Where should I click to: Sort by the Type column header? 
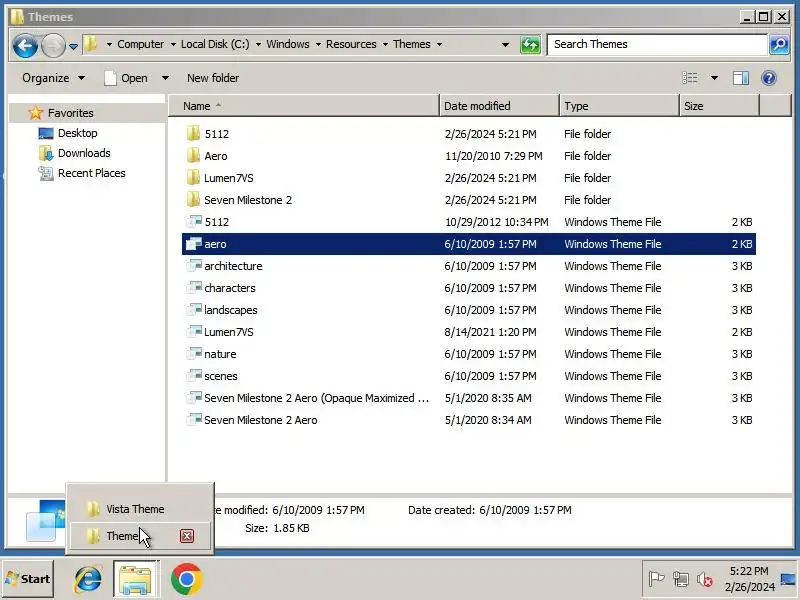coord(619,106)
